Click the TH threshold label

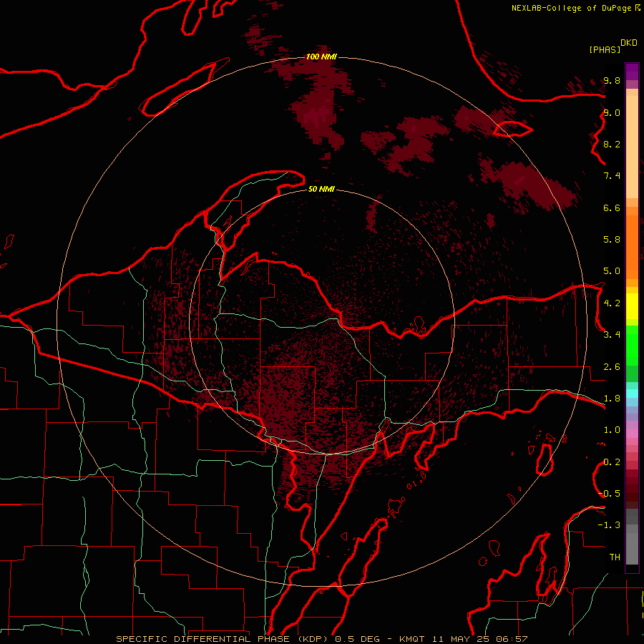click(615, 557)
